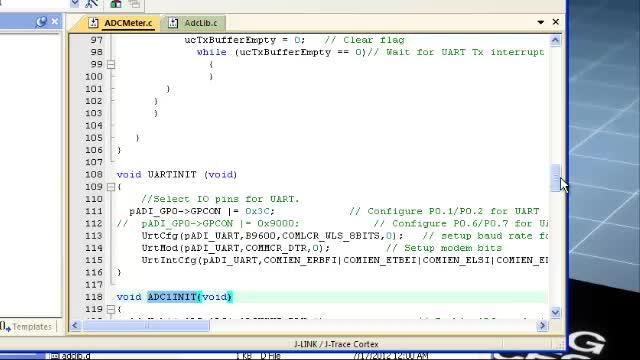The image size is (640, 360).
Task: Click the file icon on the ADCMeter.c tab
Action: coord(93,23)
